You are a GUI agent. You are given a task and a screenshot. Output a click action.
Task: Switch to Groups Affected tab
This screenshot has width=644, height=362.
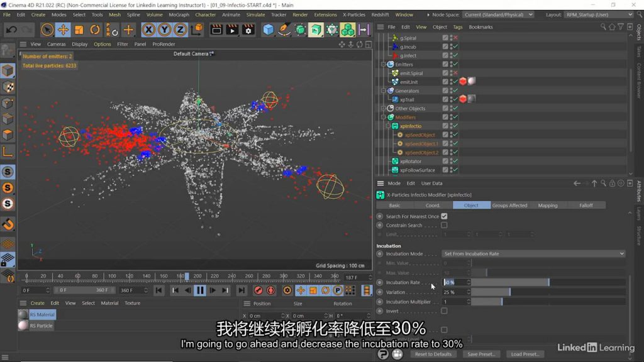pyautogui.click(x=509, y=206)
